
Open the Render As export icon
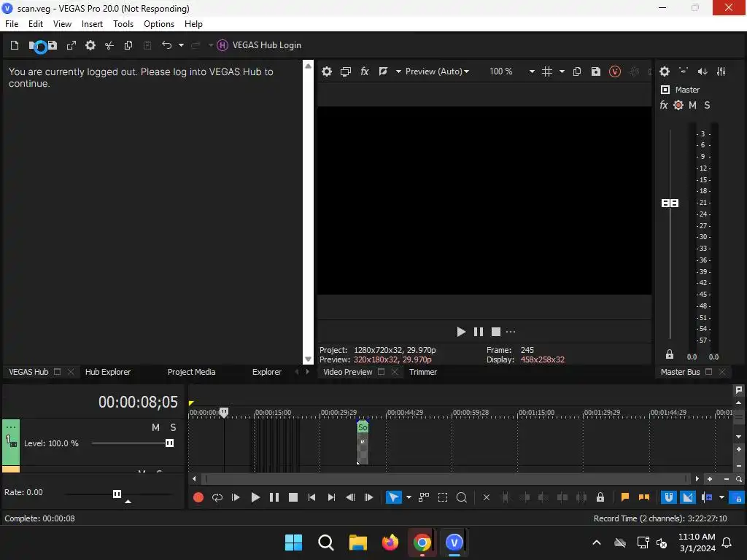coord(71,45)
